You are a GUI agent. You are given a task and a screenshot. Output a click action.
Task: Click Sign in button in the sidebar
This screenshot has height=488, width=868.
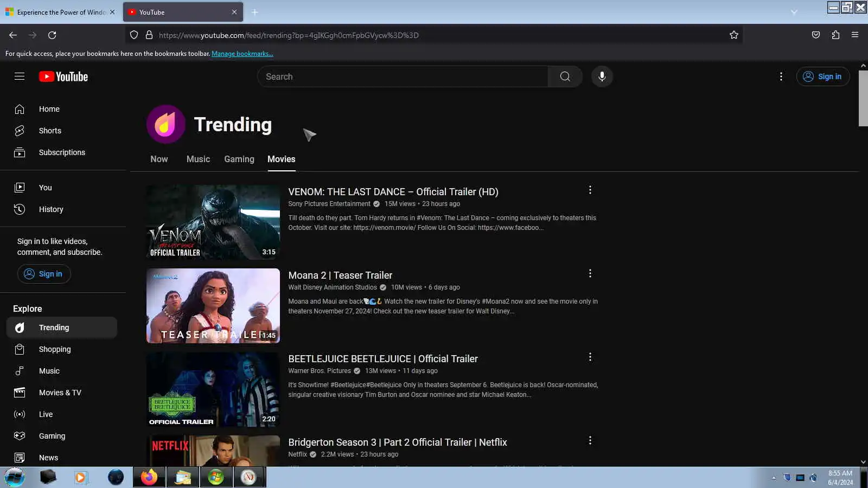44,274
